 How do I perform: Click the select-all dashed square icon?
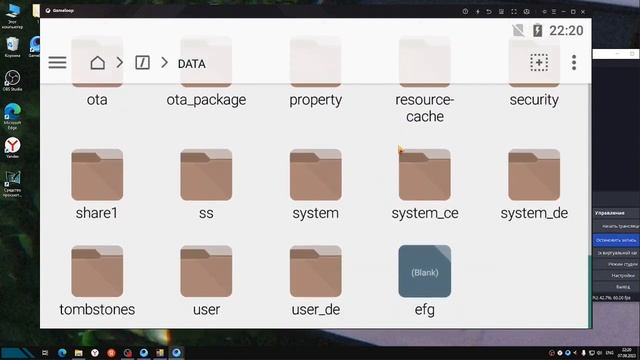[539, 62]
